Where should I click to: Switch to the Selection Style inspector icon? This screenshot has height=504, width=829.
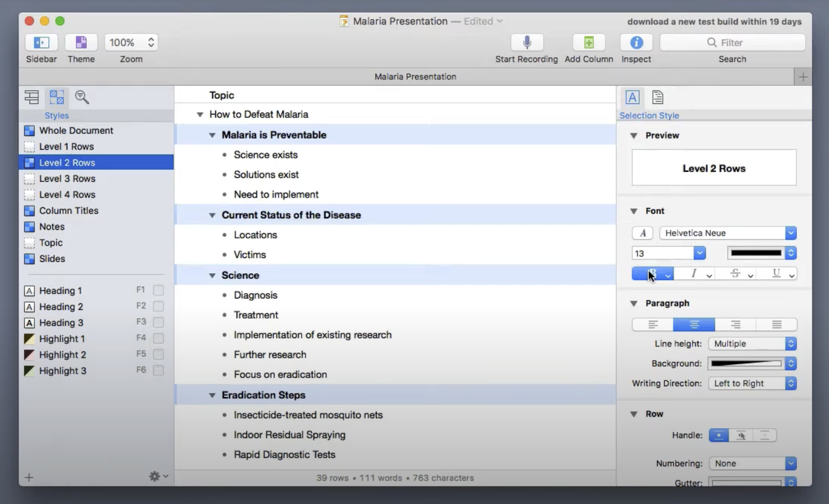632,97
